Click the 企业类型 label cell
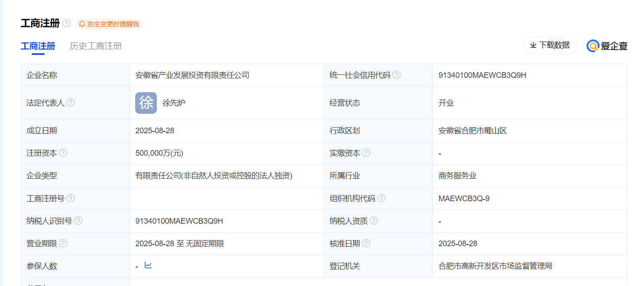The width and height of the screenshot is (644, 286). click(75, 176)
